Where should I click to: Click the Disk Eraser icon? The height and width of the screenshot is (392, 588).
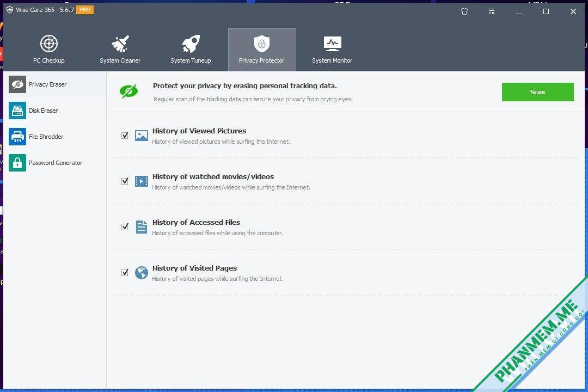click(x=17, y=111)
